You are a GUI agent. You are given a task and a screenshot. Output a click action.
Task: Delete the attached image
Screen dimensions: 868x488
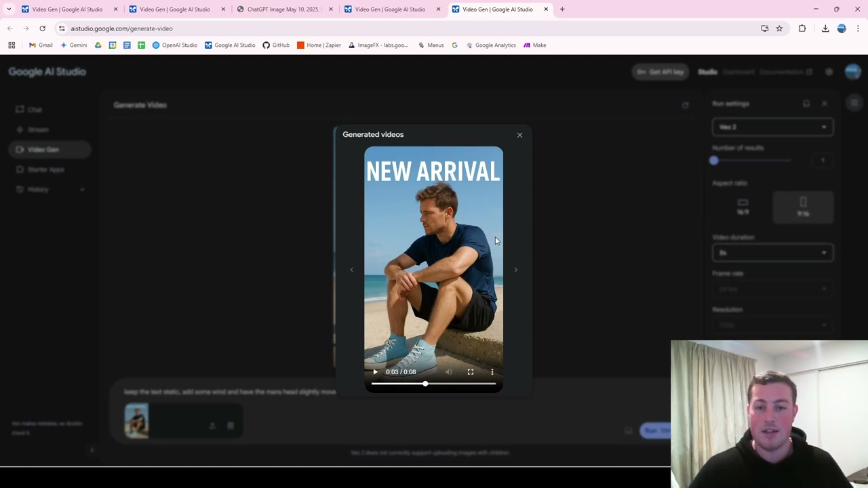[x=231, y=426]
